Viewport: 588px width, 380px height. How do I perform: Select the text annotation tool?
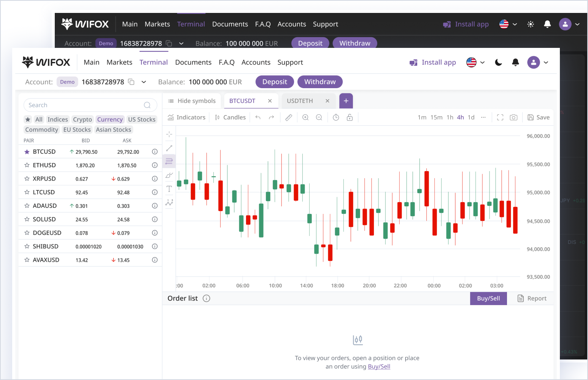(169, 189)
